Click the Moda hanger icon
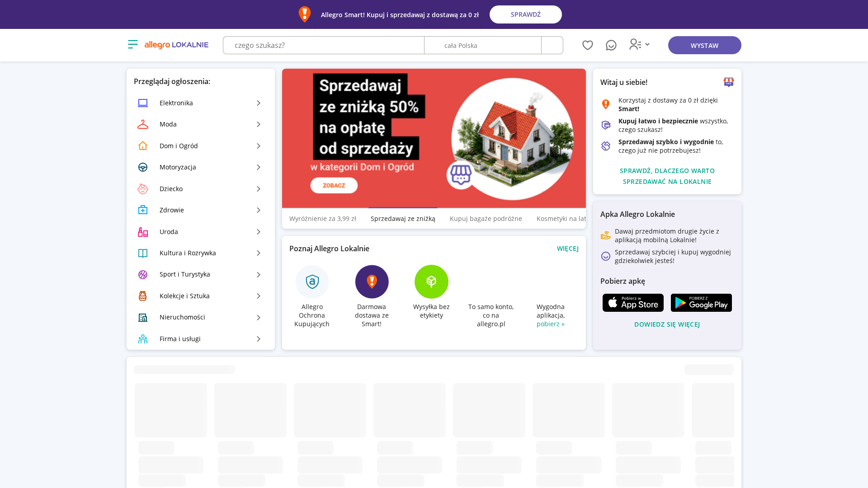The image size is (868, 488). tap(143, 124)
